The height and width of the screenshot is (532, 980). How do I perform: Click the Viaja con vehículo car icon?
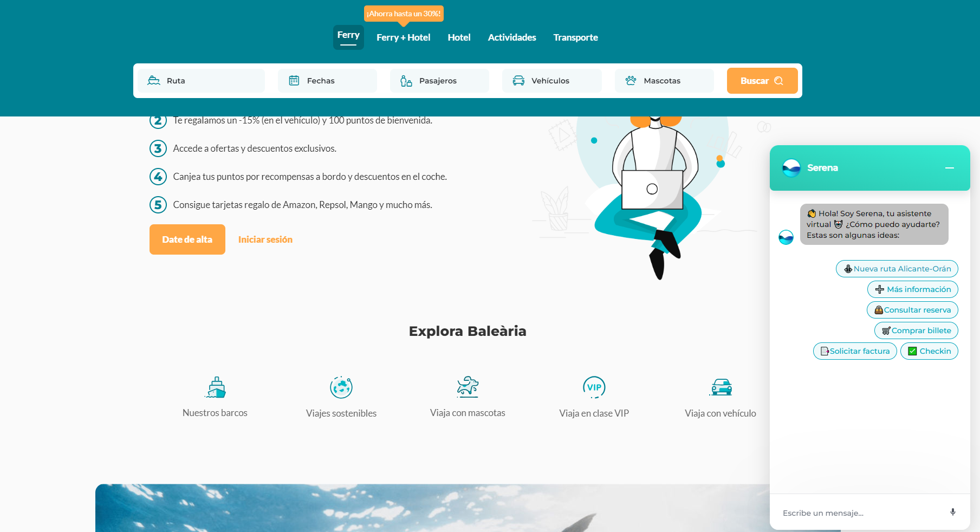pyautogui.click(x=721, y=387)
